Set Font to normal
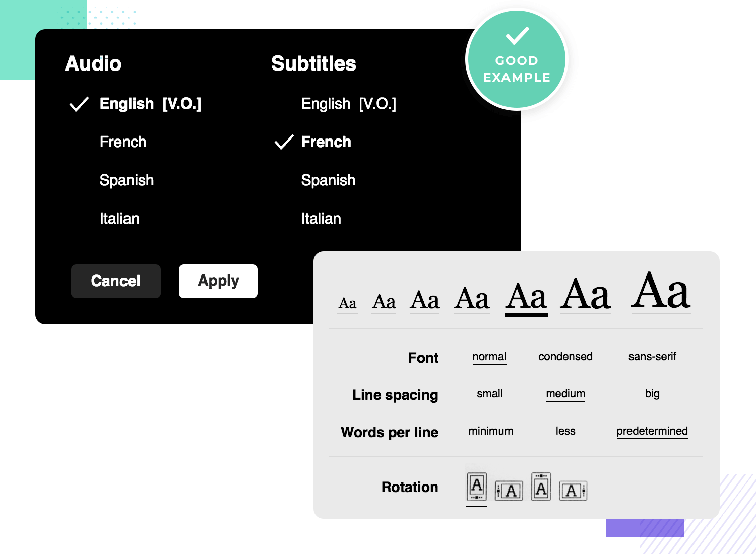This screenshot has height=554, width=756. click(489, 357)
